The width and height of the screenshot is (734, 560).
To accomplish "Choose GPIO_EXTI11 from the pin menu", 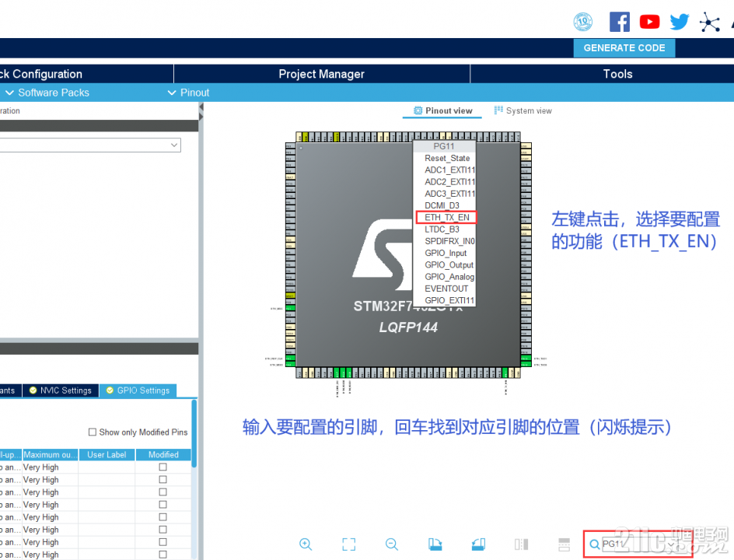I will tap(444, 300).
